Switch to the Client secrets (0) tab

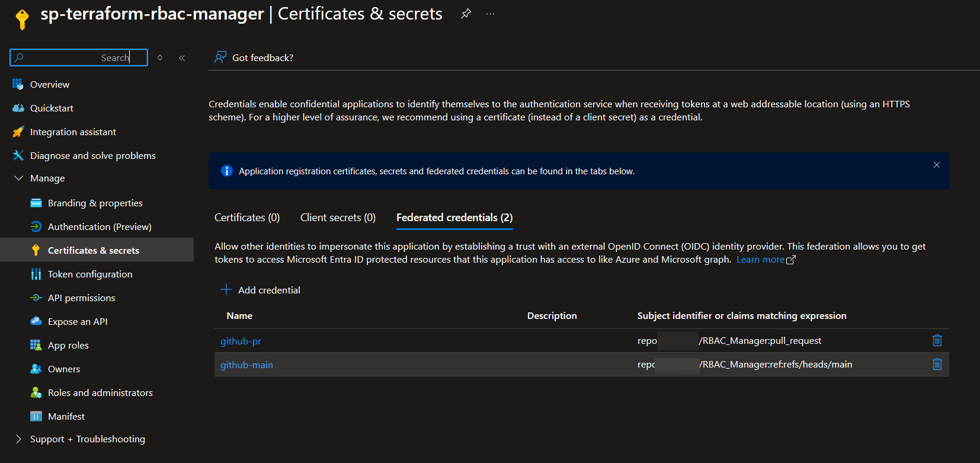tap(338, 218)
